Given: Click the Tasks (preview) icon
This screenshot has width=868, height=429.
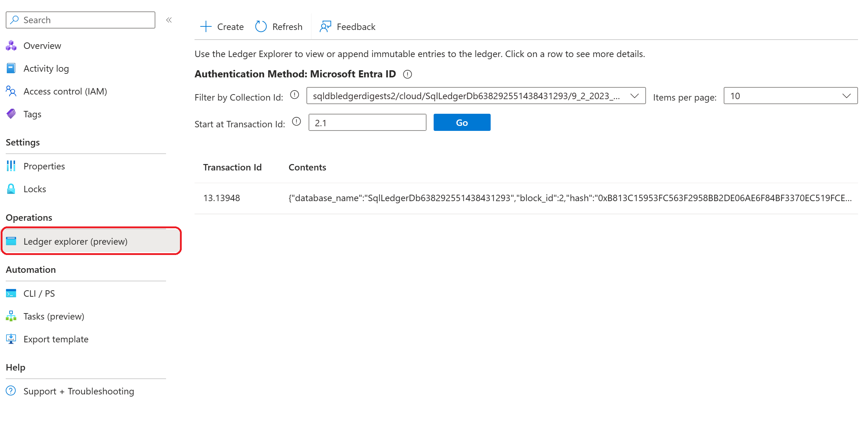Looking at the screenshot, I should [x=11, y=316].
